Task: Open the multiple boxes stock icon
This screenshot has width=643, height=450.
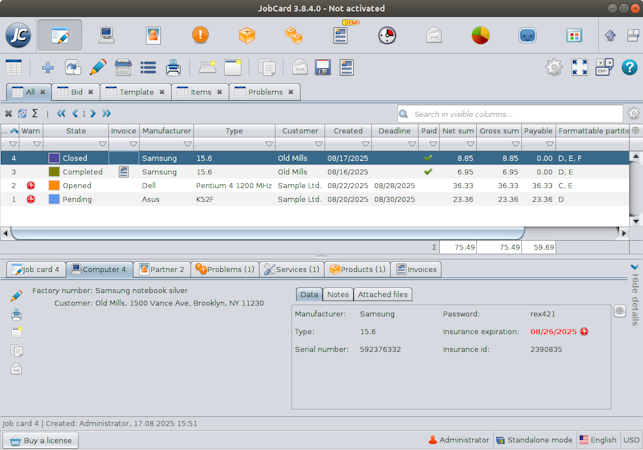Action: tap(294, 35)
